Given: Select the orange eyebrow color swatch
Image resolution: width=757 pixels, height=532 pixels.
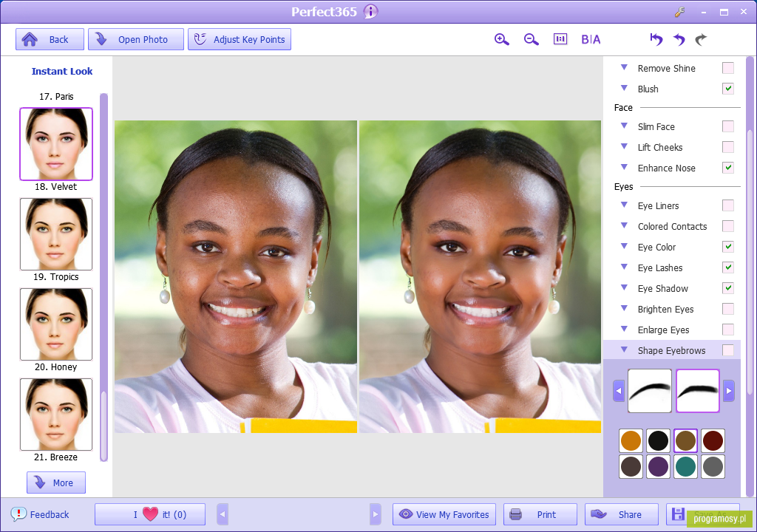Looking at the screenshot, I should [631, 441].
